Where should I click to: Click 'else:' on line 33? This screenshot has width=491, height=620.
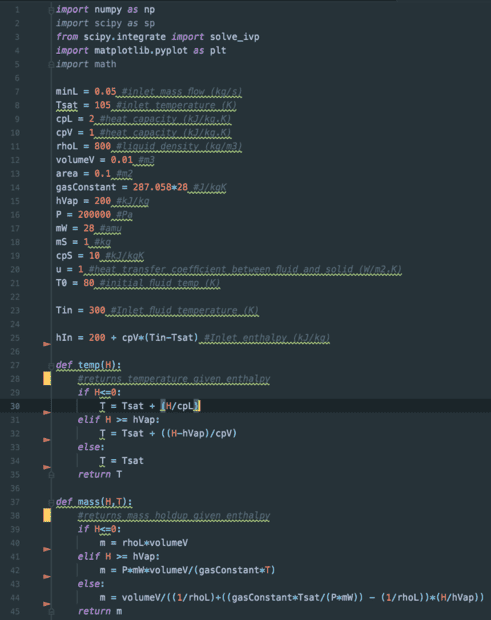(91, 447)
